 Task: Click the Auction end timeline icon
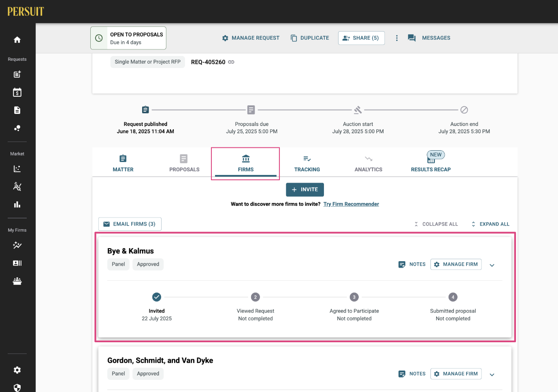pyautogui.click(x=464, y=110)
